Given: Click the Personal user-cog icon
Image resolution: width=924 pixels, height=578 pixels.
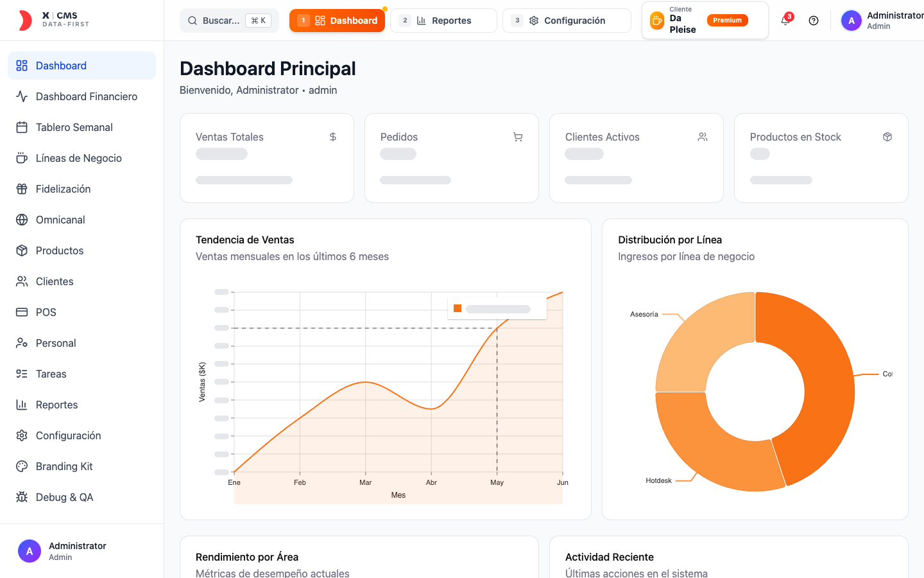Looking at the screenshot, I should coord(22,343).
